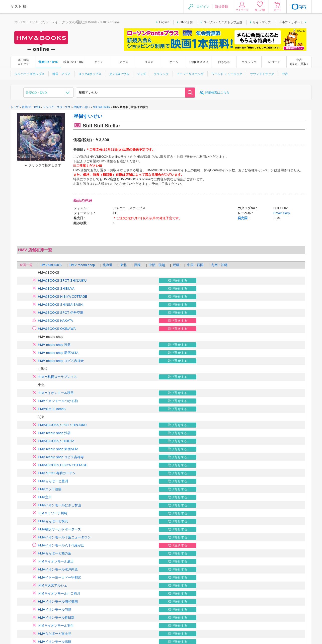This screenshot has width=322, height=644.
Task: Click 取り寄せする for HMV SPOT 有明ガーデン
Action: [178, 473]
